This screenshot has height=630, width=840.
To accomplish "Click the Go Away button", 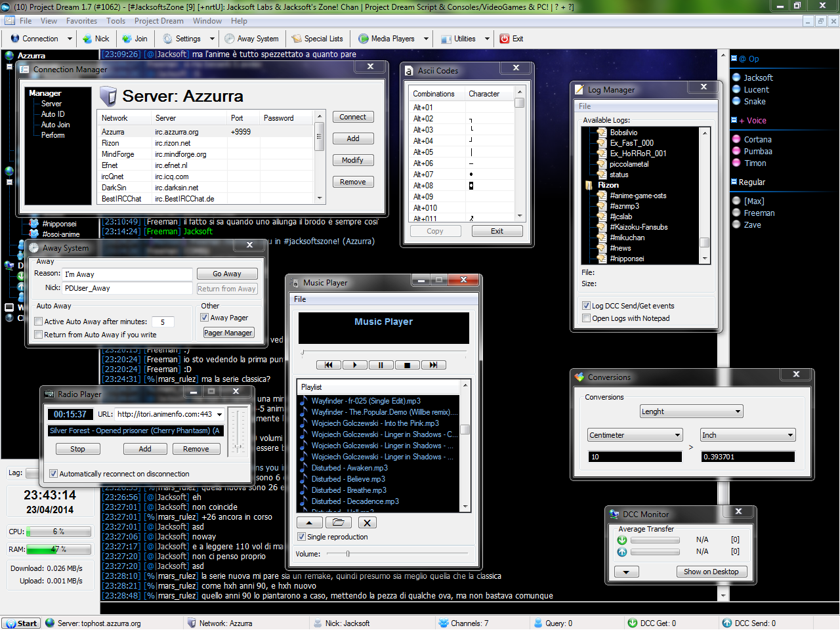I will point(226,274).
